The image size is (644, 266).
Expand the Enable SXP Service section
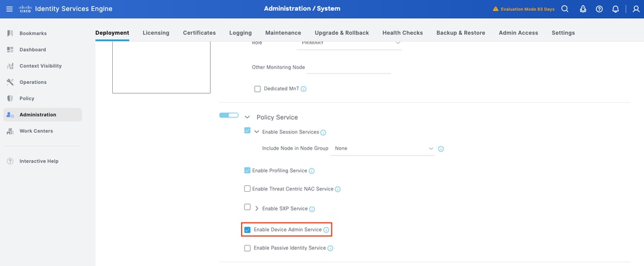(257, 209)
